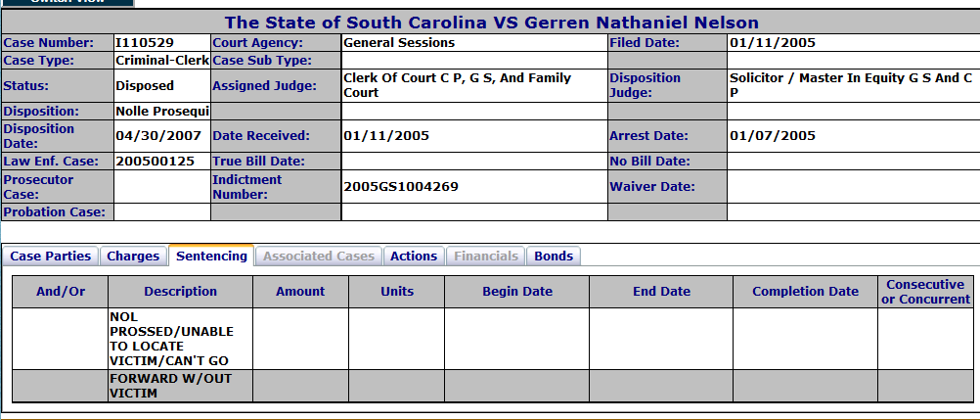Click the Consecutive or Concurrent header
980x420 pixels.
(925, 292)
